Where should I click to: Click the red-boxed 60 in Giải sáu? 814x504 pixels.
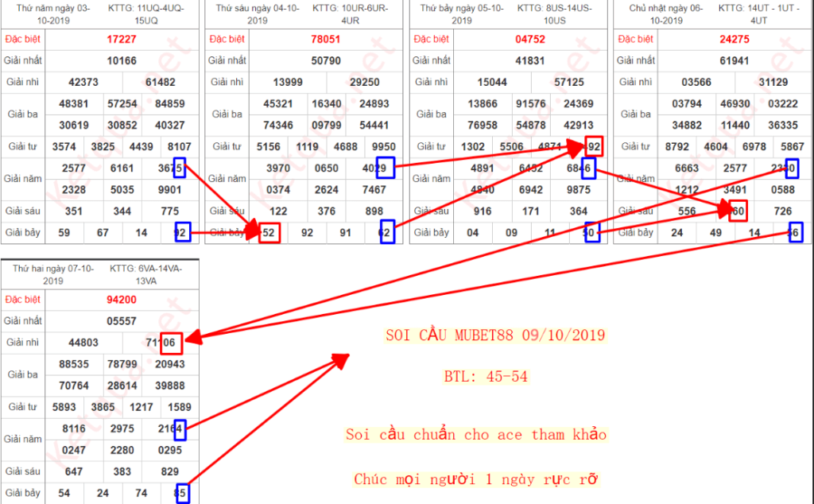click(737, 211)
